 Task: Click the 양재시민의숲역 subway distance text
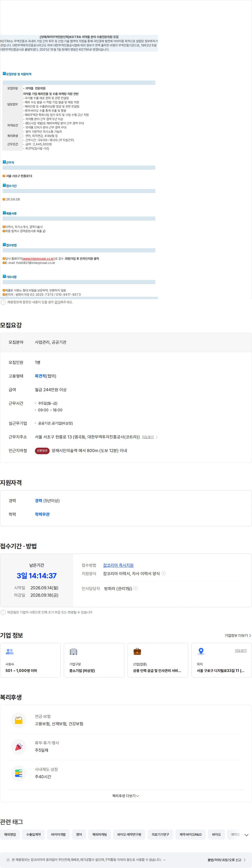coord(89,451)
